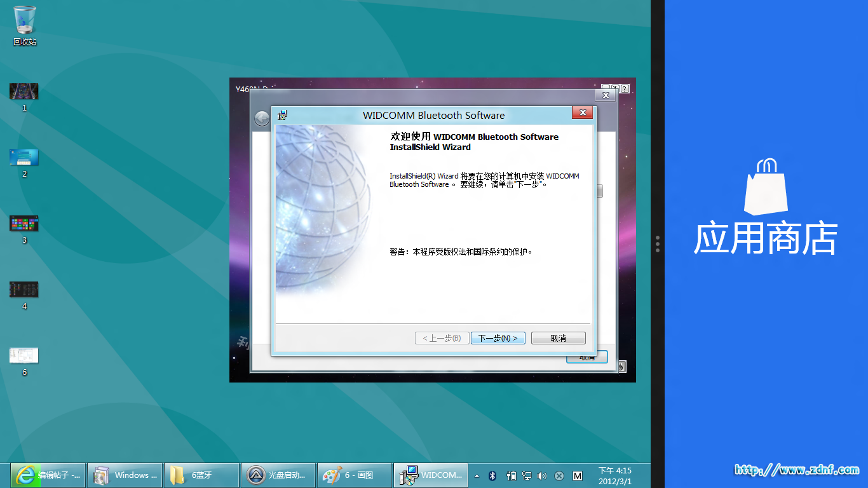Close the WIDCOMM Bluetooth Software dialog

pyautogui.click(x=582, y=113)
